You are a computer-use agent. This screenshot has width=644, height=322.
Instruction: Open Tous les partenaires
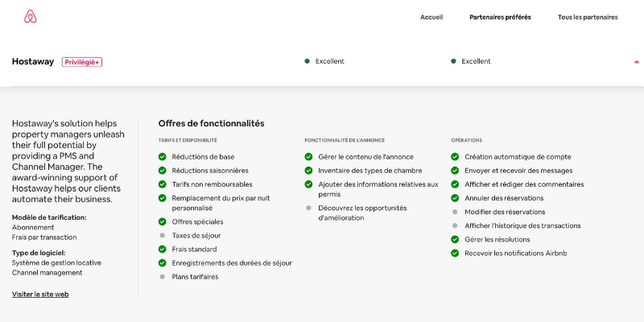[x=588, y=17]
